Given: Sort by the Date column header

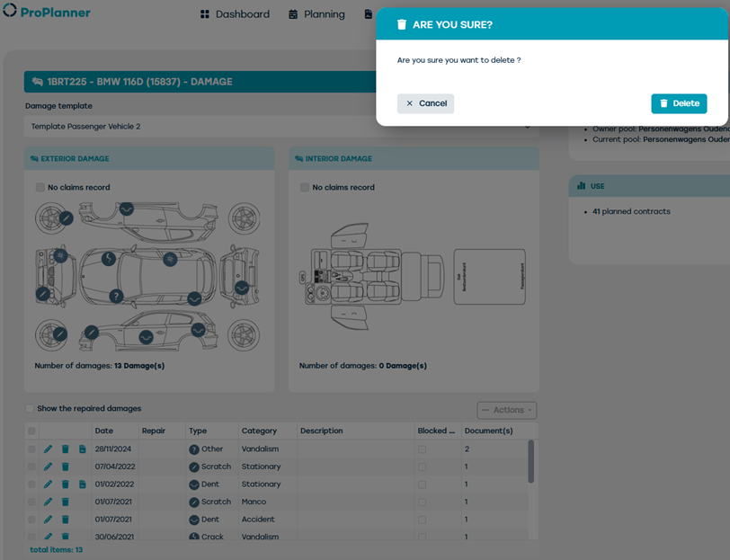Looking at the screenshot, I should click(x=103, y=431).
